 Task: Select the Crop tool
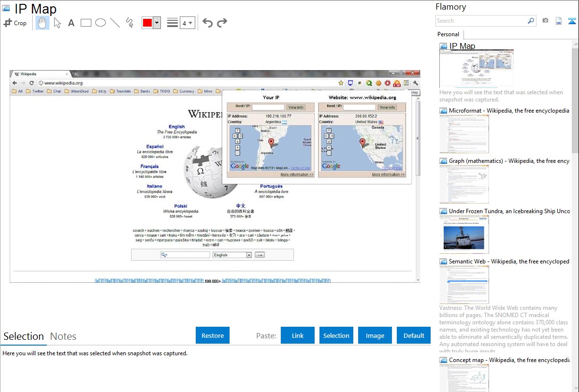pyautogui.click(x=15, y=23)
